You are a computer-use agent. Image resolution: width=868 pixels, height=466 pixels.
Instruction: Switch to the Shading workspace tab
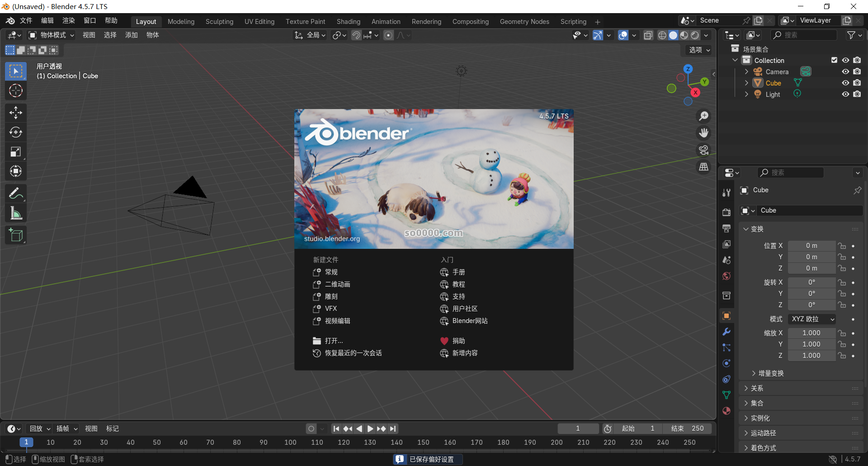pos(349,22)
